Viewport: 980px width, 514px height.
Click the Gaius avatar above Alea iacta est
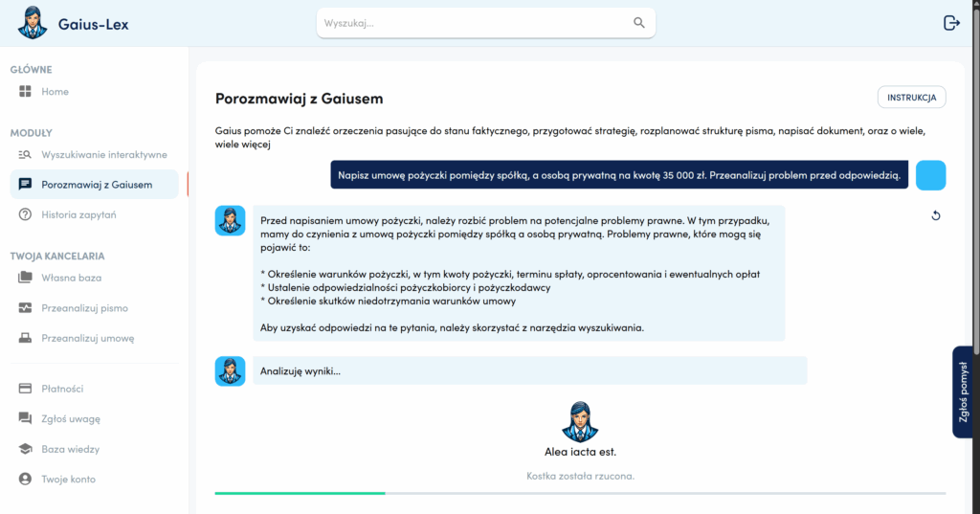pos(580,421)
